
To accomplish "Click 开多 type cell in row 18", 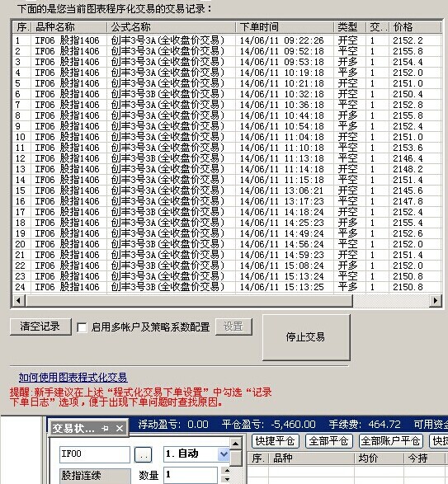I will (x=347, y=223).
